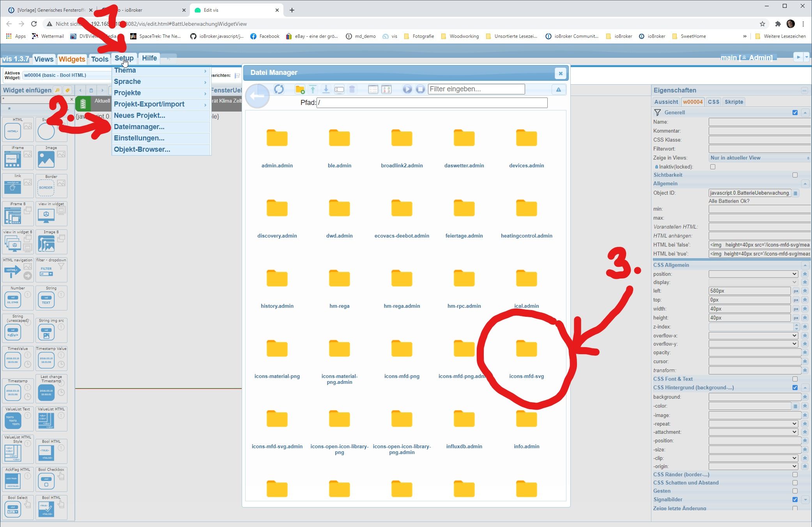Toggle the Inaktiv(locked) checkbox
The image size is (812, 527).
(713, 167)
